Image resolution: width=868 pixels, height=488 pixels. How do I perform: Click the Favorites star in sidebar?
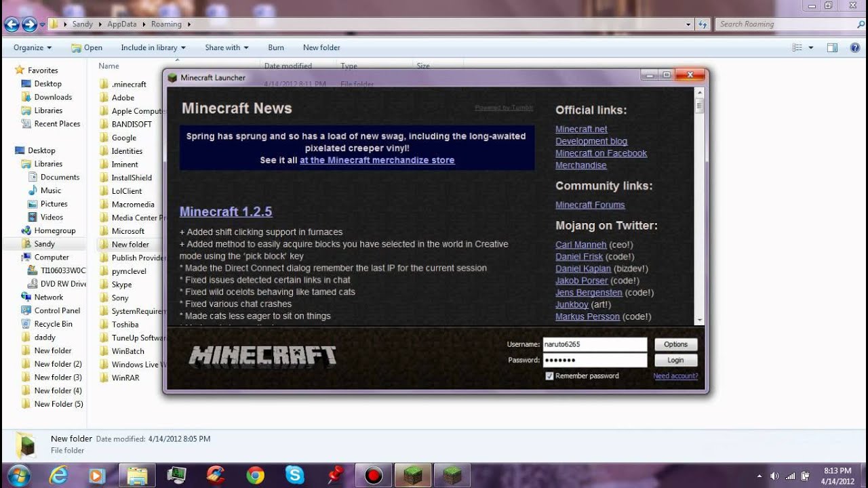tap(20, 70)
